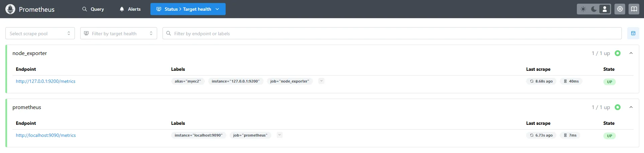Collapse the node_exporter pool chevron

[x=631, y=53]
